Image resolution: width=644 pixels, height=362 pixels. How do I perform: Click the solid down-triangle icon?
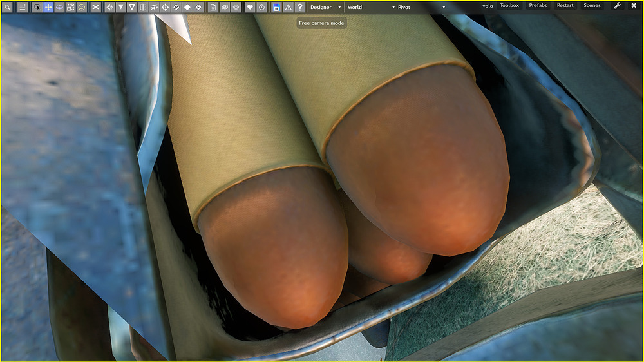pyautogui.click(x=121, y=7)
